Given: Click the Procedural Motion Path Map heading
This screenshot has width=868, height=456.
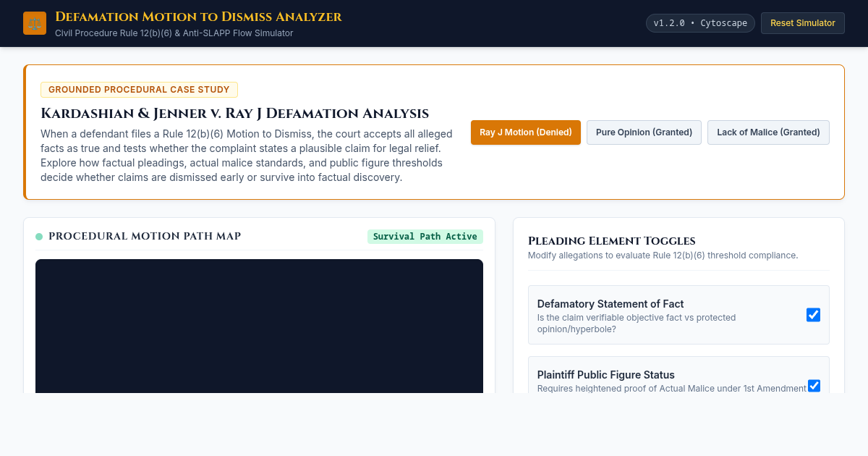Looking at the screenshot, I should tap(145, 237).
